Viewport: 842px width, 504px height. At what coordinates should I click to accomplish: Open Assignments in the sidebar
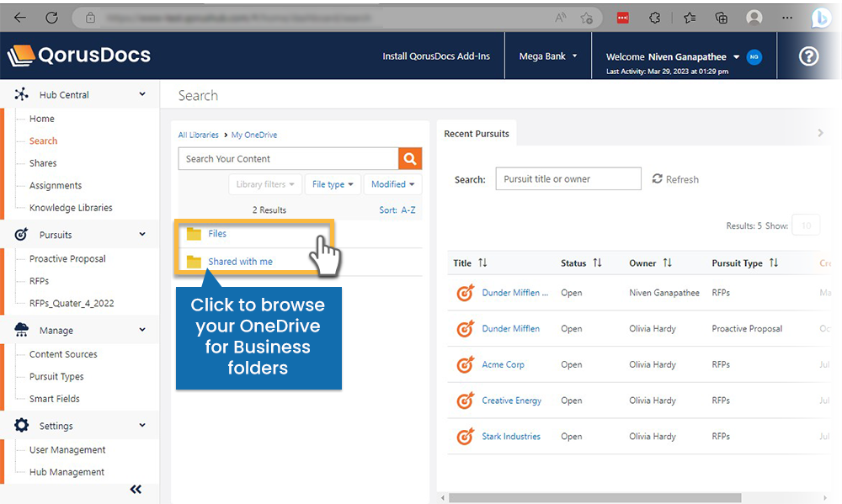tap(56, 186)
